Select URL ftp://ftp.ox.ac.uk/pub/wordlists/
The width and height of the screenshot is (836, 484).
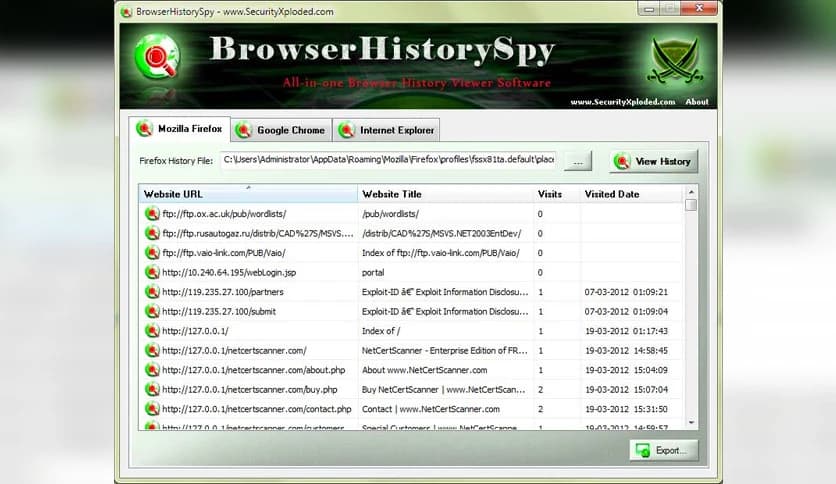(224, 214)
